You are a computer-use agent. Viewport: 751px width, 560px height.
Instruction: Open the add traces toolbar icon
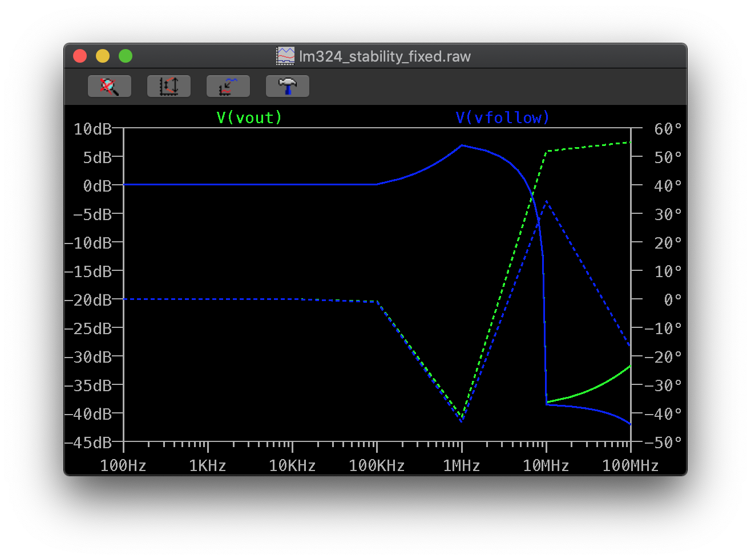click(x=228, y=86)
